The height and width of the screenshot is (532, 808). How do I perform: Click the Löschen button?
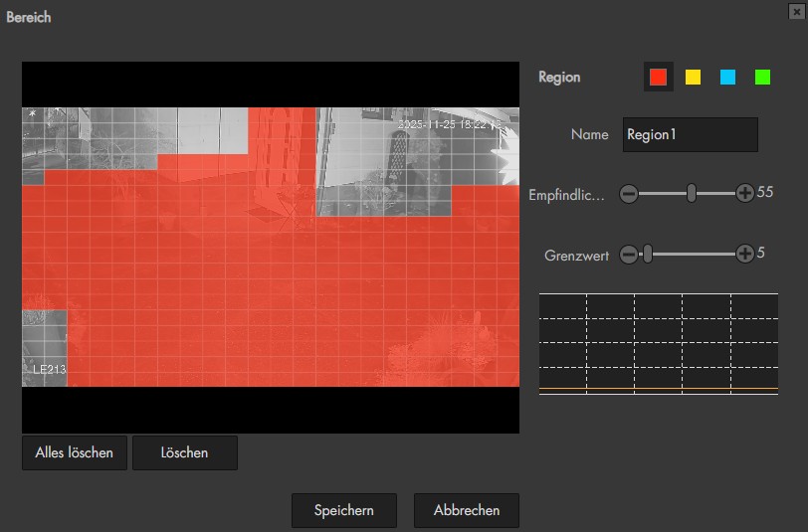click(x=184, y=452)
